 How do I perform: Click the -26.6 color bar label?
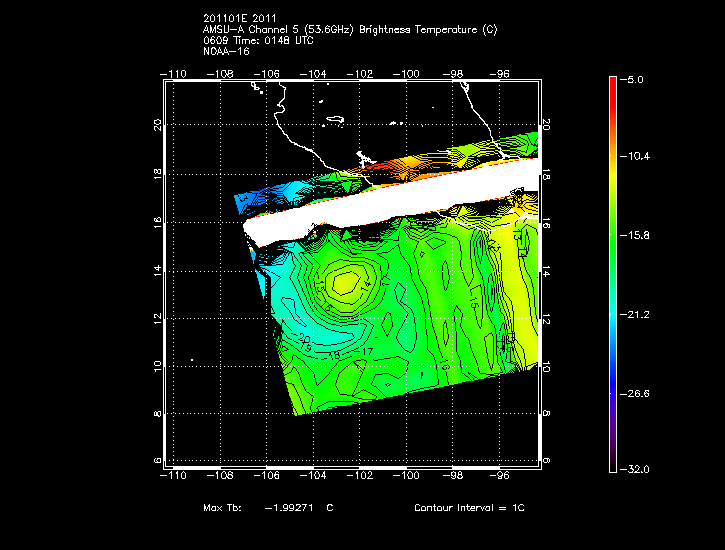pyautogui.click(x=635, y=394)
